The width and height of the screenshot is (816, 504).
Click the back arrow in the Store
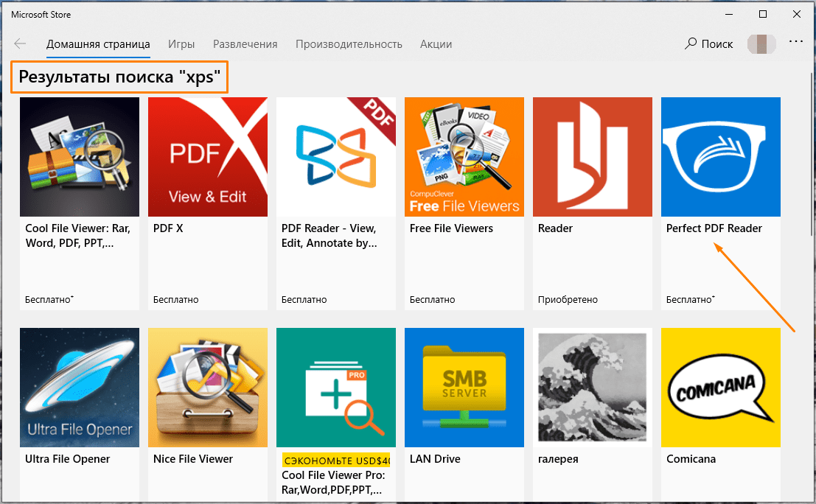pyautogui.click(x=21, y=43)
